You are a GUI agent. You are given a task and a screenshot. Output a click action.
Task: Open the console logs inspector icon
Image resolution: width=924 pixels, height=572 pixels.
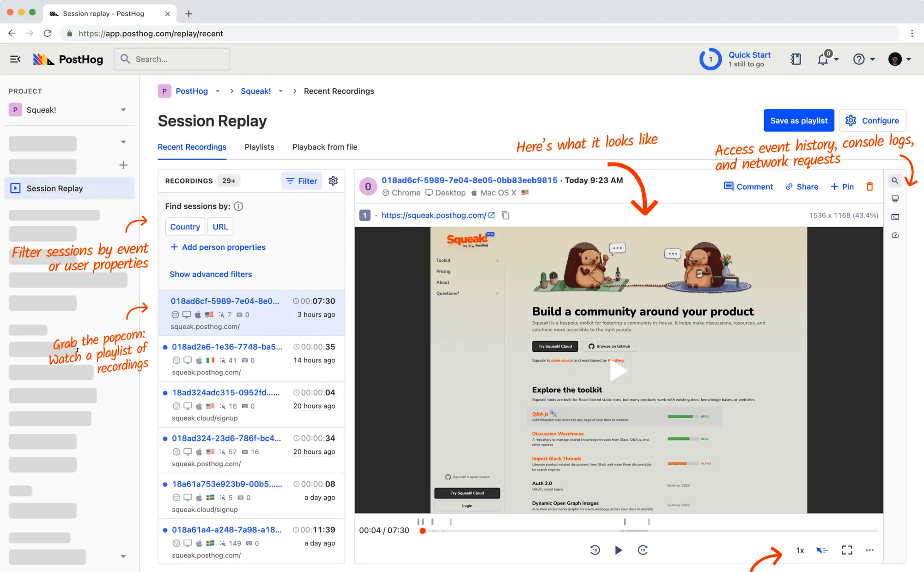point(895,217)
